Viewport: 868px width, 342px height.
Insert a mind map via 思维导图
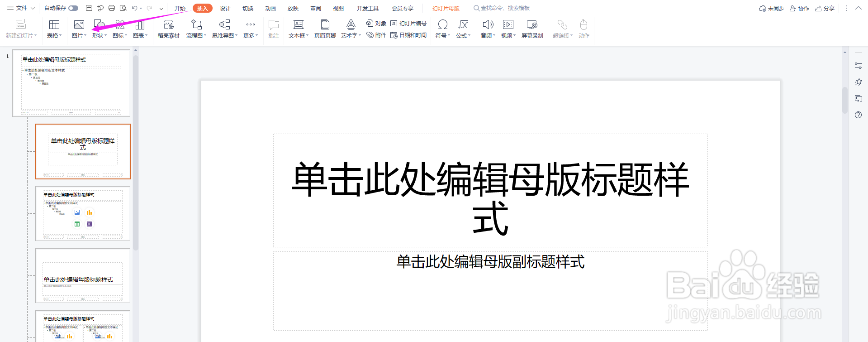point(225,29)
